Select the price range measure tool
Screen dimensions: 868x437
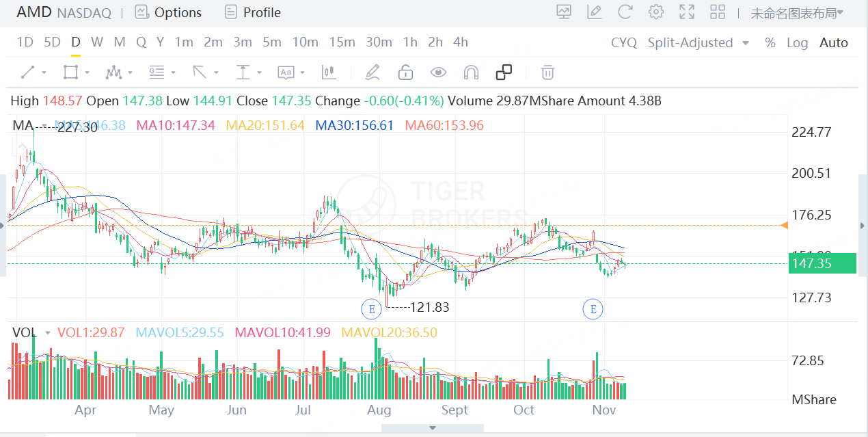click(243, 72)
